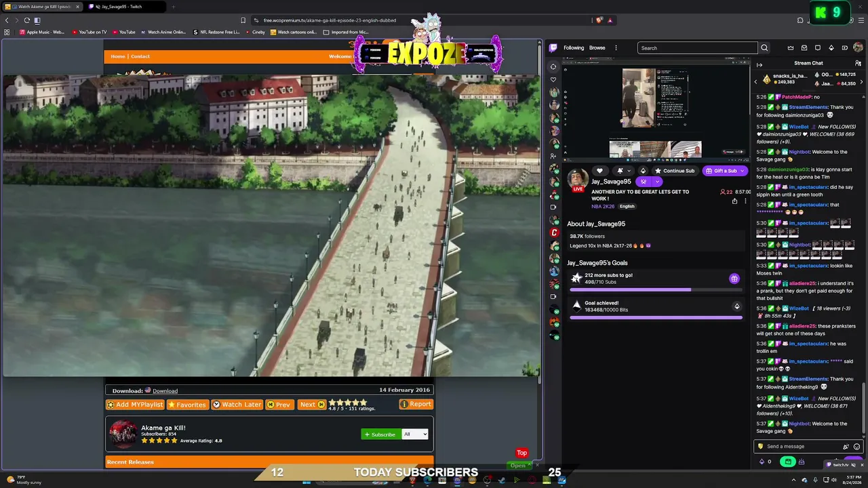
Task: Click the Watch Later button
Action: tap(237, 405)
